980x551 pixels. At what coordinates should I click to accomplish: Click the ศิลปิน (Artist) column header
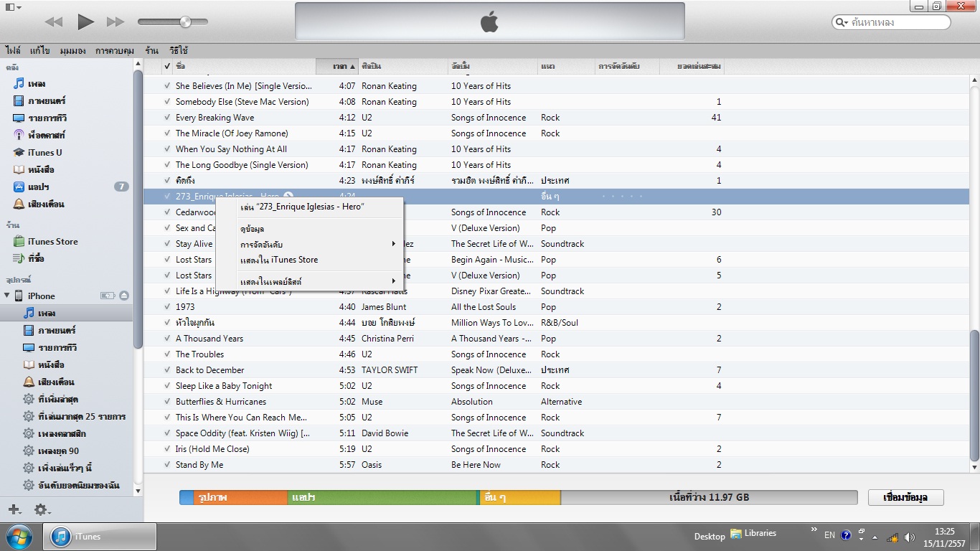pos(403,66)
